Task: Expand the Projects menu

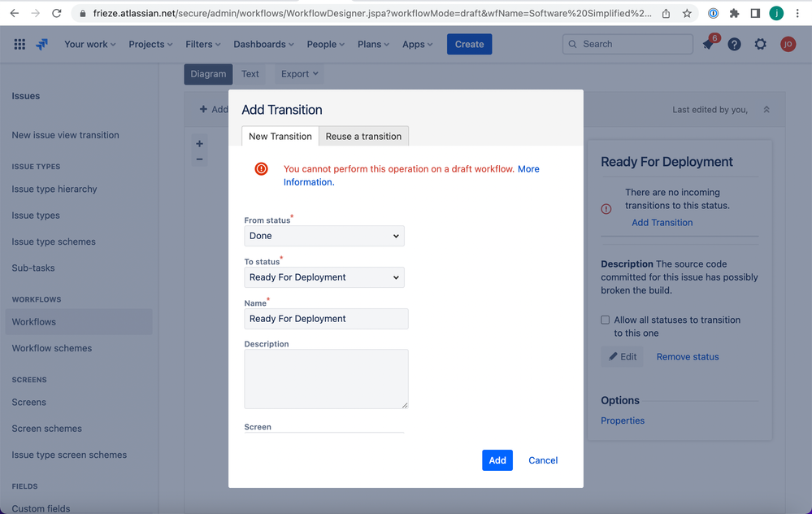Action: click(150, 45)
